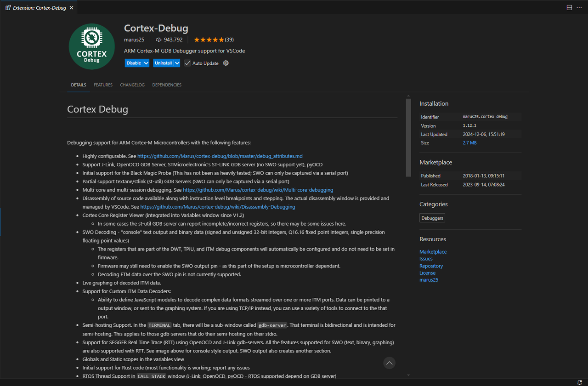Viewport: 588px width, 386px height.
Task: Click the split editor layout icon
Action: pos(569,8)
